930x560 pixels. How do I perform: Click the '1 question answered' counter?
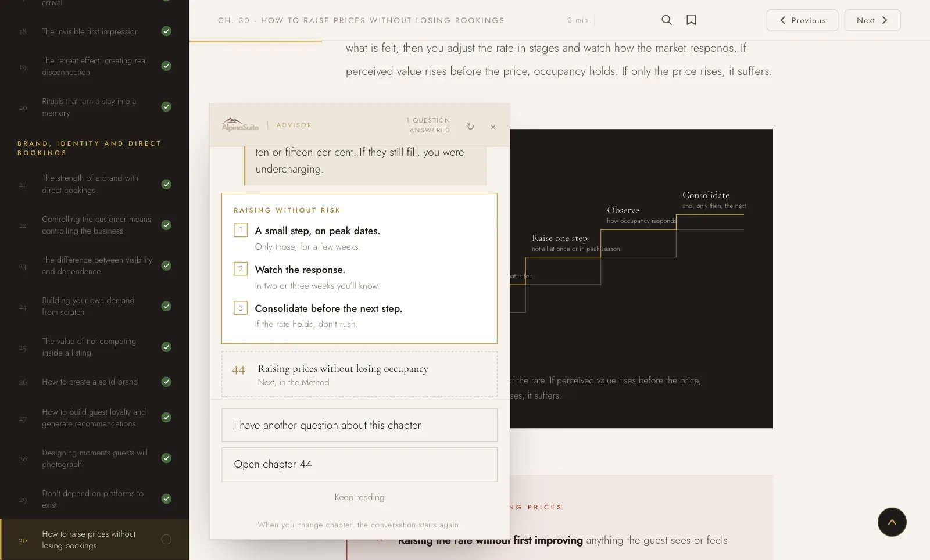428,125
